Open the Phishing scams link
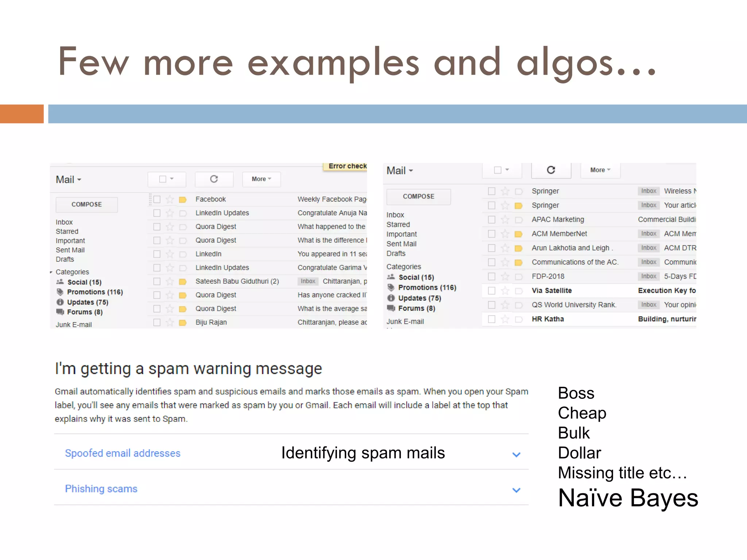Image resolution: width=747 pixels, height=560 pixels. 101,489
